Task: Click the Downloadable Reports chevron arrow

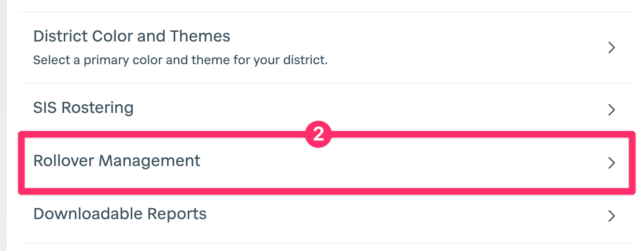Action: coord(611,215)
